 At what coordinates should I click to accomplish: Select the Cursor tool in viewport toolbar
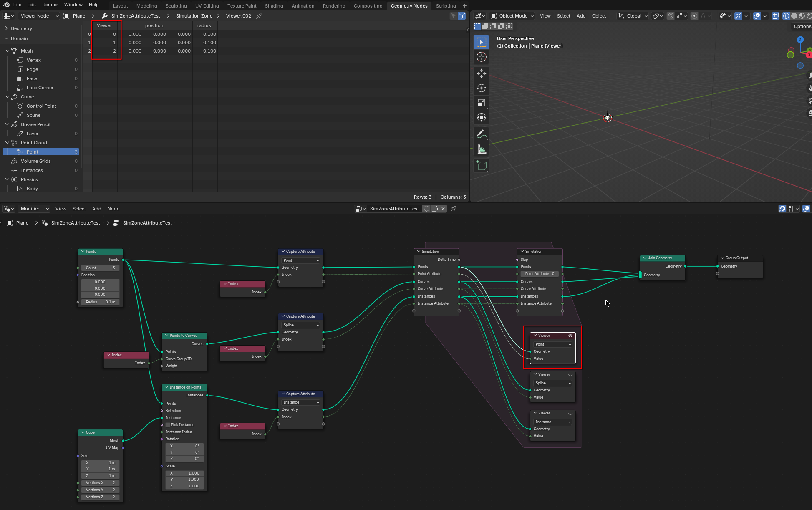click(481, 57)
